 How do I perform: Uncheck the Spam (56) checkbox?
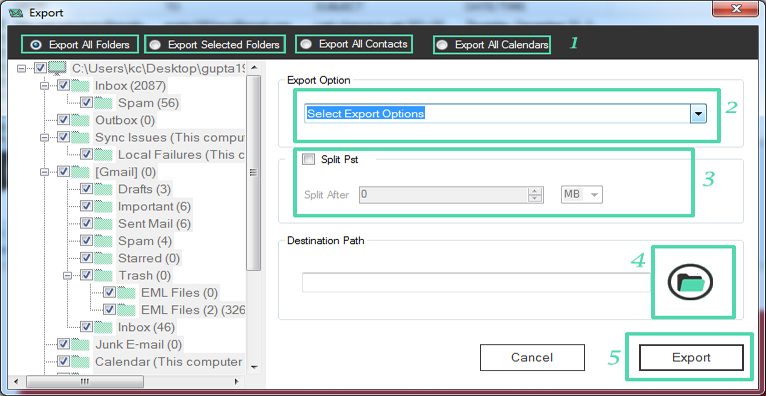point(86,103)
